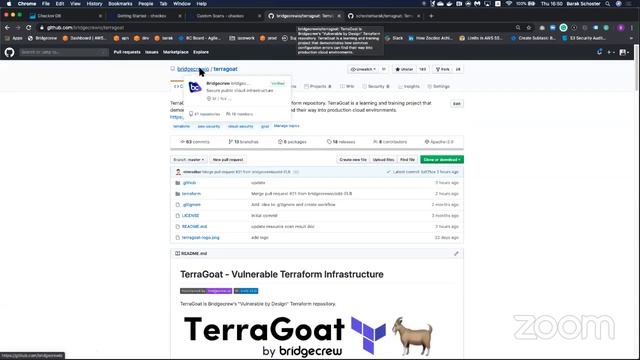Expand the Clone or download dropdown
This screenshot has height=360, width=640.
(442, 160)
